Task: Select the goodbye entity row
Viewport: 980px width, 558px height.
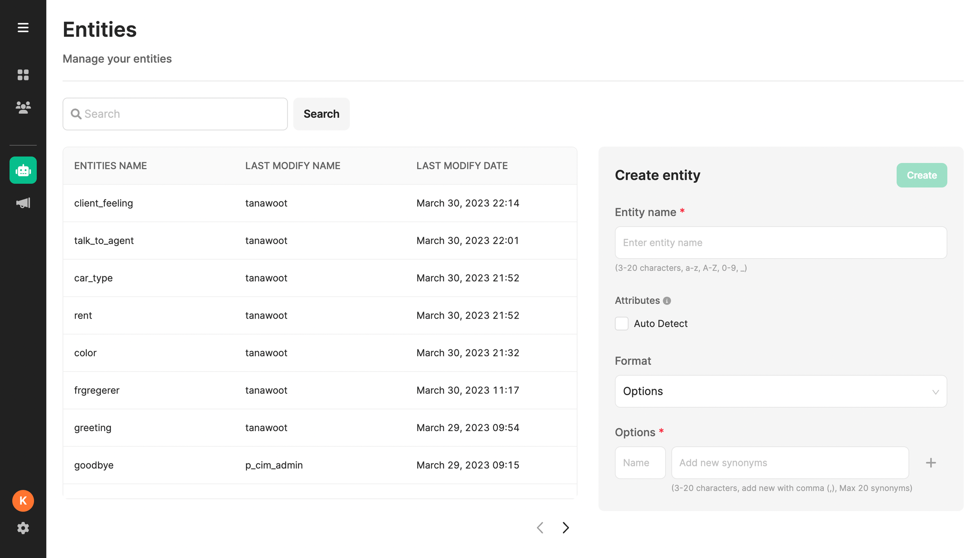Action: (x=319, y=465)
